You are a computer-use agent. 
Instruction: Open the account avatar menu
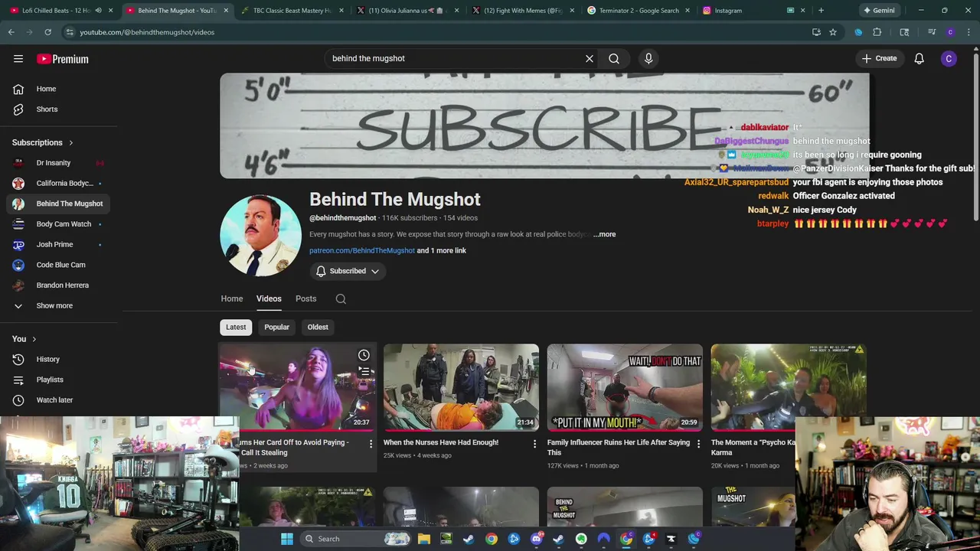949,59
